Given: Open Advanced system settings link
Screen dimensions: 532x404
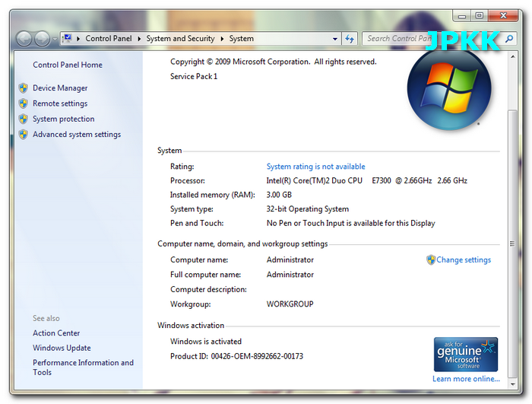Looking at the screenshot, I should [x=77, y=135].
